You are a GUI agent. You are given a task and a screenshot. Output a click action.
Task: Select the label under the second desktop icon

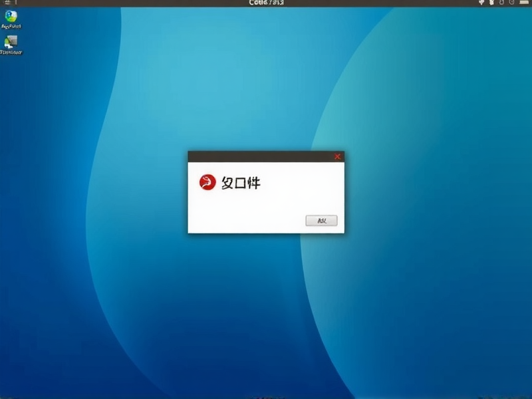(x=11, y=52)
